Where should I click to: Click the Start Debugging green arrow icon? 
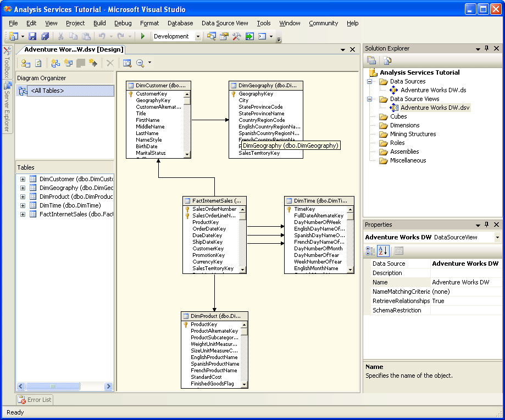143,35
